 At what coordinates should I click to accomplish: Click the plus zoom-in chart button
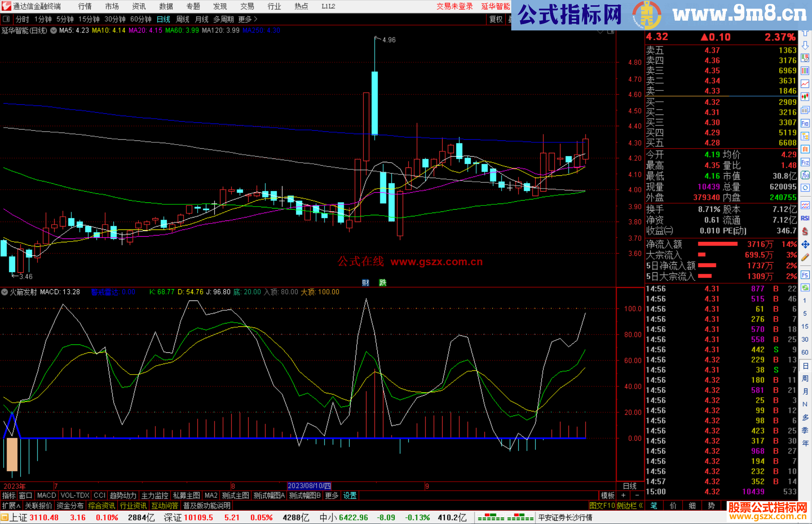(x=623, y=495)
